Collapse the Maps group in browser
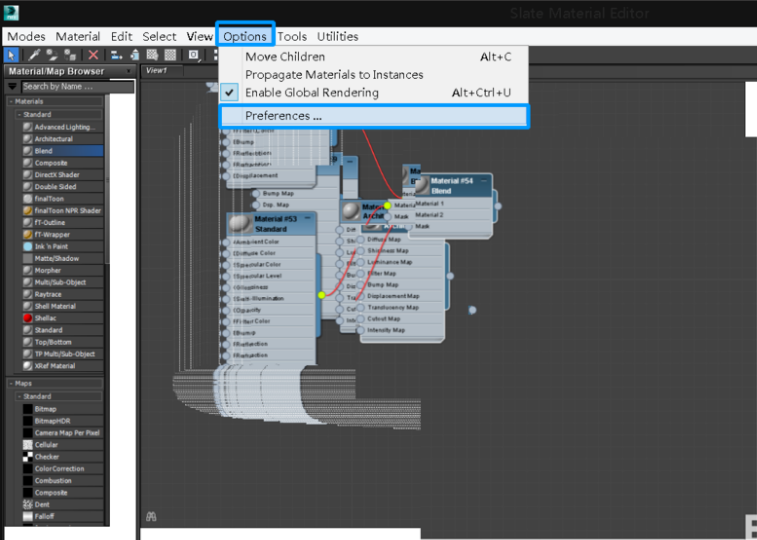 pyautogui.click(x=11, y=383)
